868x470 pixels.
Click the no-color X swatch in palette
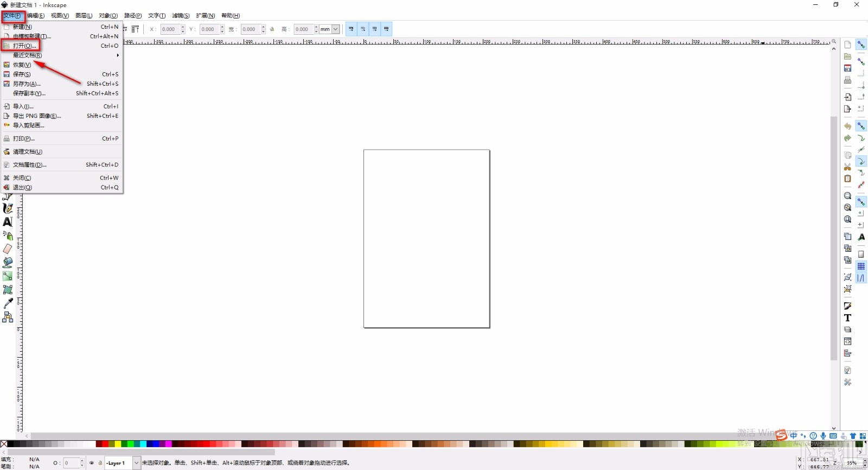pos(4,444)
